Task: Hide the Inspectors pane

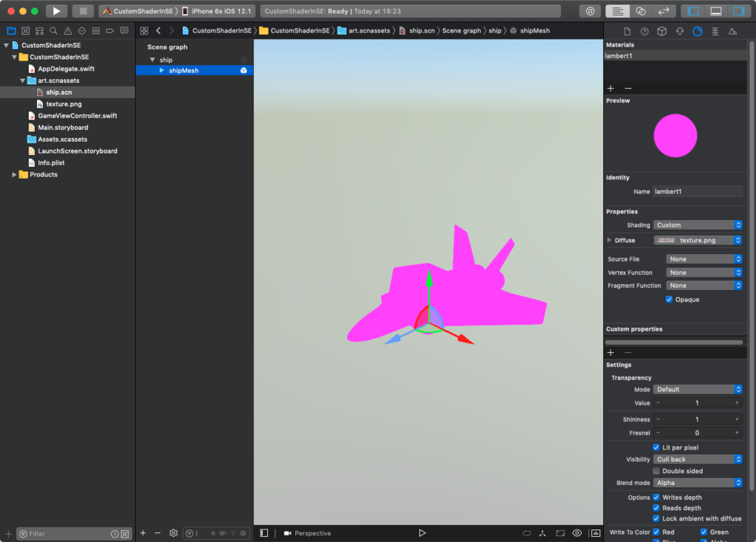Action: coord(738,11)
